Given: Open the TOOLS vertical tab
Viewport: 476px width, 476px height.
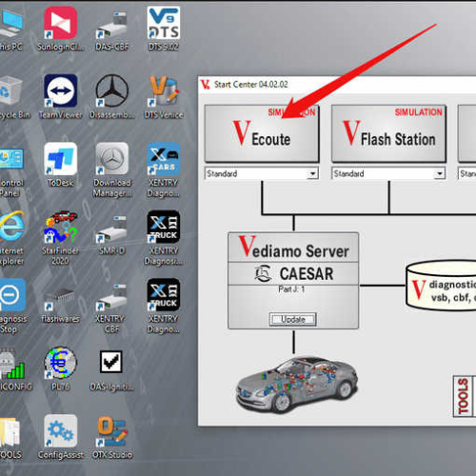Looking at the screenshot, I should (x=463, y=396).
